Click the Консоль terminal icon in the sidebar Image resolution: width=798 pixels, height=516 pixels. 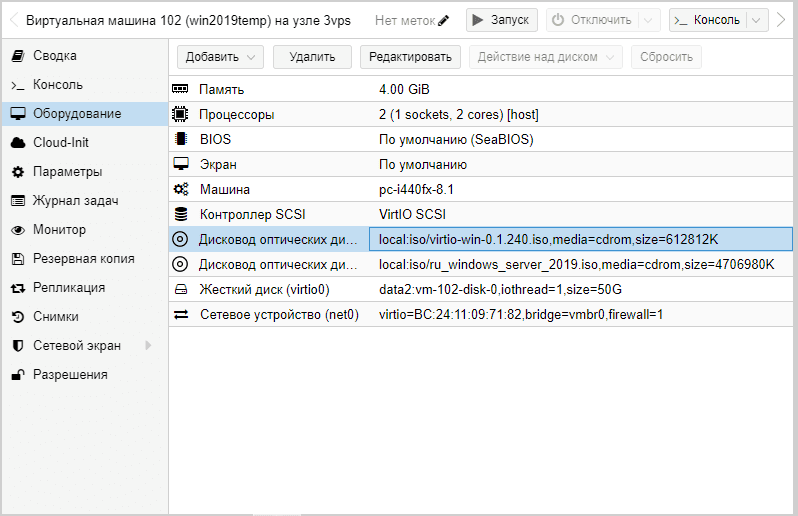[x=18, y=85]
